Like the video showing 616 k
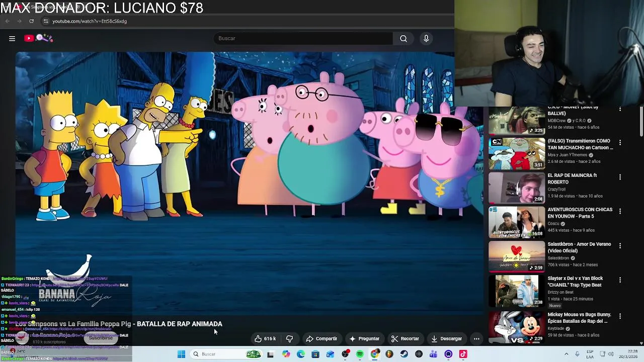The height and width of the screenshot is (362, 644). click(265, 339)
